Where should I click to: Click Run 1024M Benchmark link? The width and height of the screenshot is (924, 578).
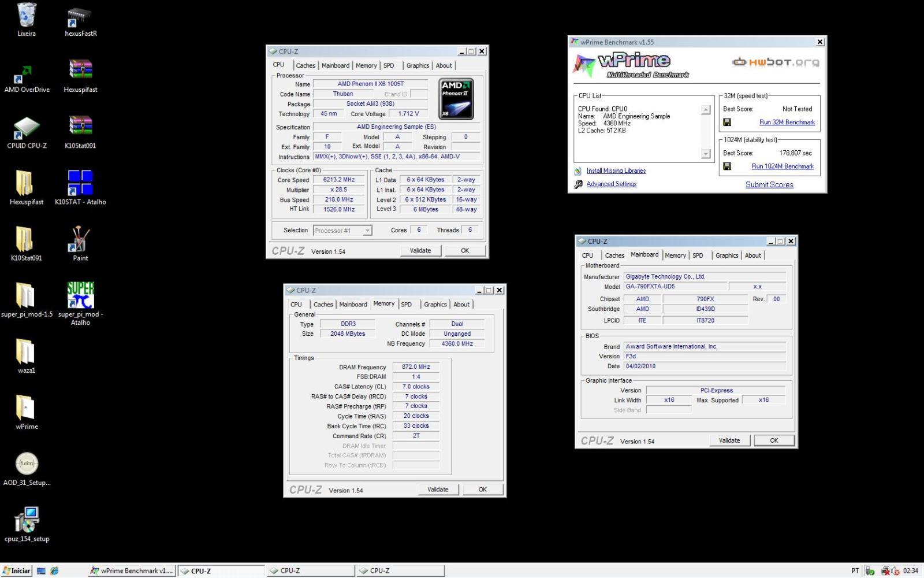tap(783, 166)
